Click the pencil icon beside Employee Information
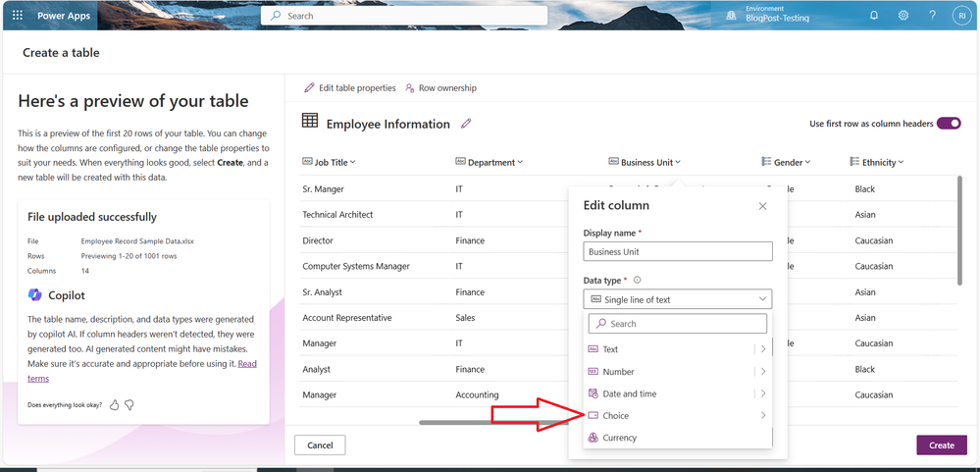 466,124
